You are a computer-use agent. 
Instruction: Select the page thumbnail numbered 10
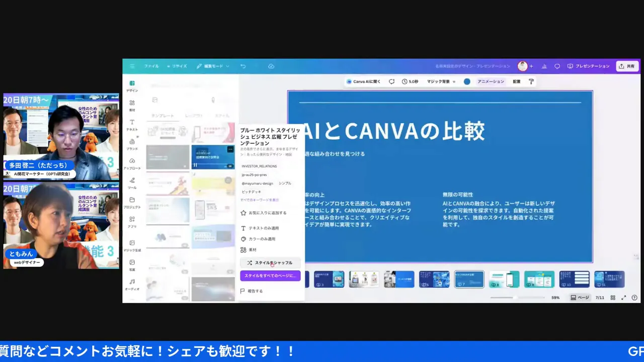point(575,279)
